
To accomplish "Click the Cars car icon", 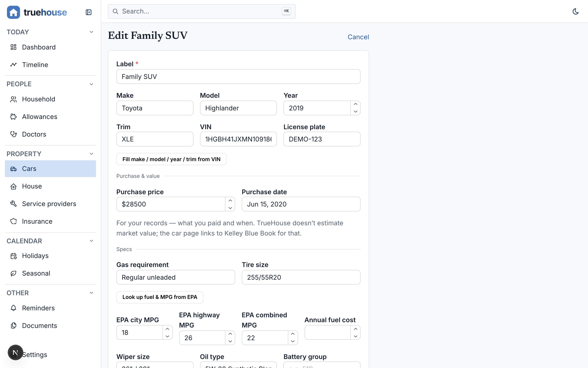I will pyautogui.click(x=13, y=169).
